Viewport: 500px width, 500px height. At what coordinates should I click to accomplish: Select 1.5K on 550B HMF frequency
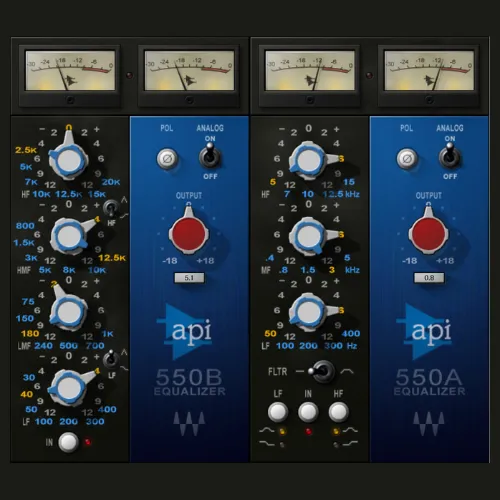pyautogui.click(x=24, y=242)
